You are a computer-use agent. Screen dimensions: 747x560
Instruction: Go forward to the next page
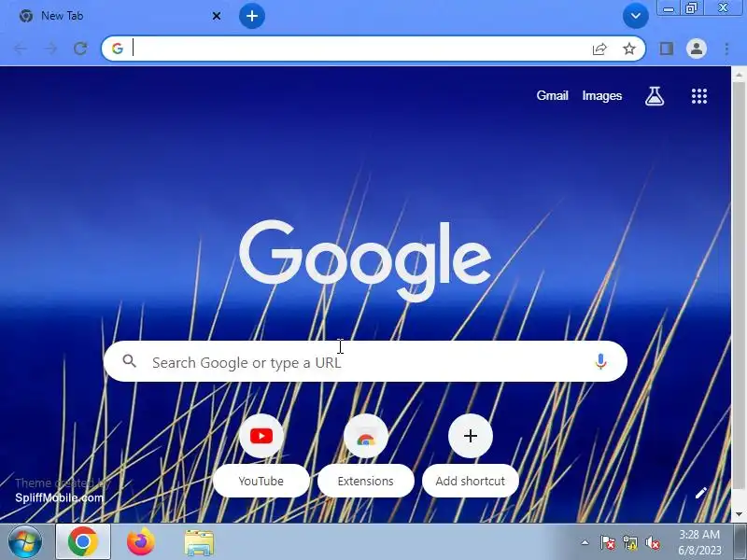[x=50, y=49]
